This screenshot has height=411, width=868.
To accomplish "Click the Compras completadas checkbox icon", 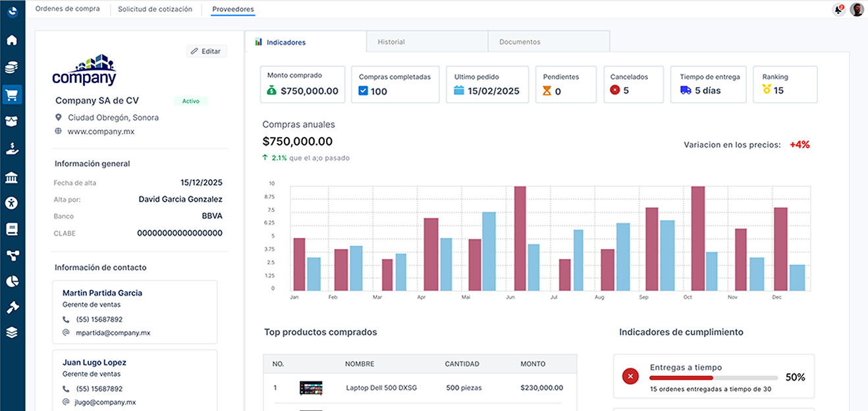I will click(x=364, y=91).
